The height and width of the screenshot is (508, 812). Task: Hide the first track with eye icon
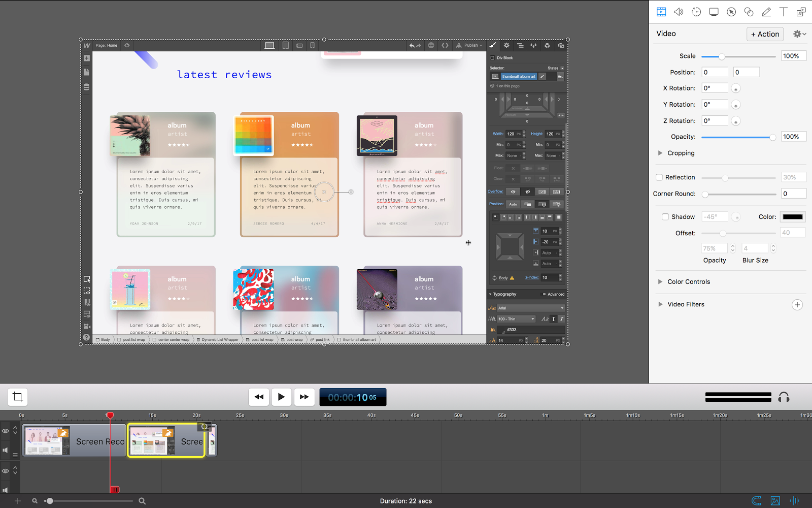pyautogui.click(x=6, y=431)
